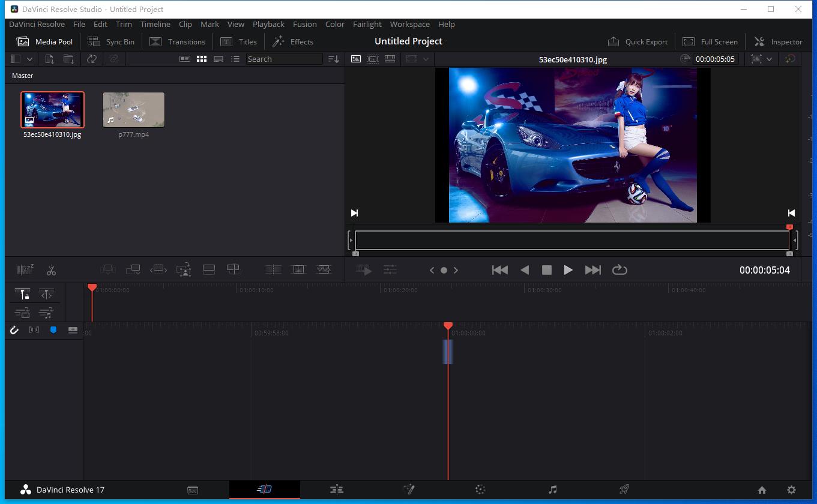Image resolution: width=817 pixels, height=504 pixels.
Task: Click the Place on Top icon
Action: tap(209, 270)
